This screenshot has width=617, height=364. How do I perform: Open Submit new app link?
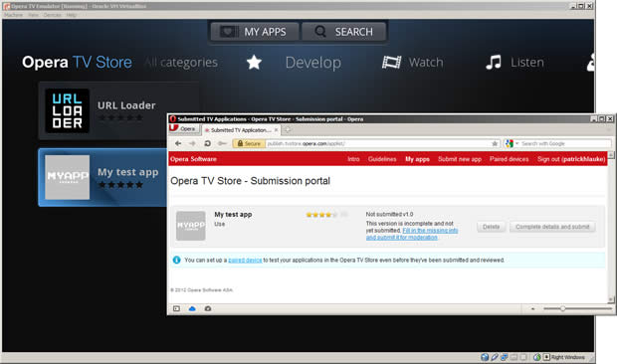click(460, 159)
